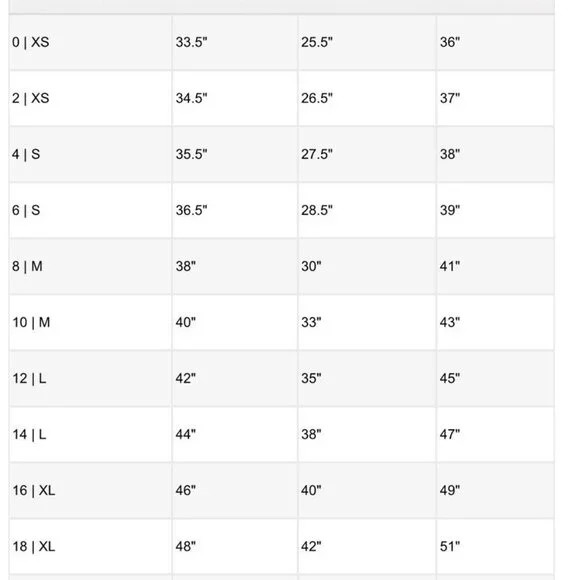This screenshot has width=580, height=580.
Task: Select the 36.5" measurement cell
Action: 235,210
